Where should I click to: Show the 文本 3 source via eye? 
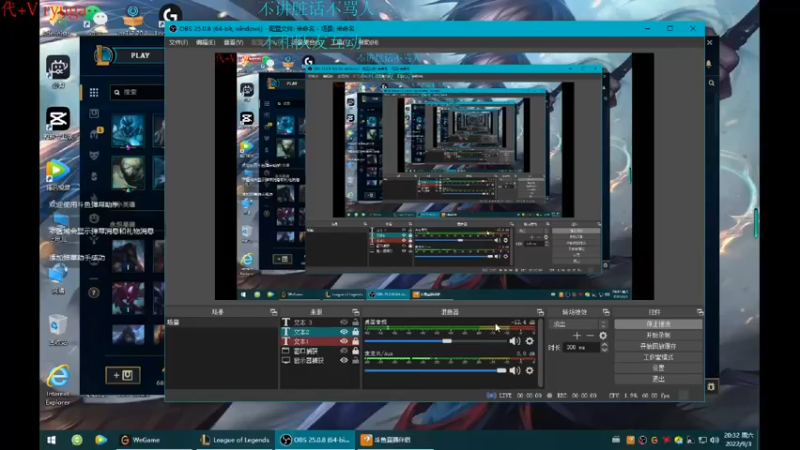point(344,322)
